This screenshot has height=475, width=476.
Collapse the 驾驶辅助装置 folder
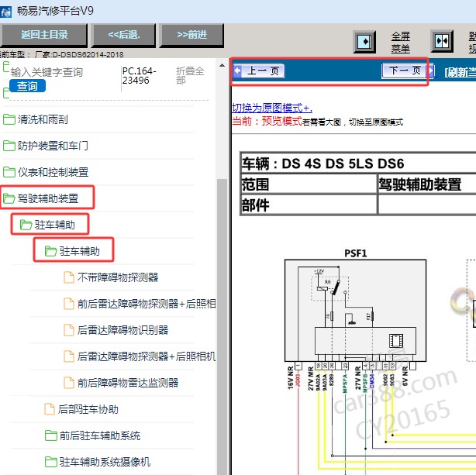pyautogui.click(x=48, y=198)
